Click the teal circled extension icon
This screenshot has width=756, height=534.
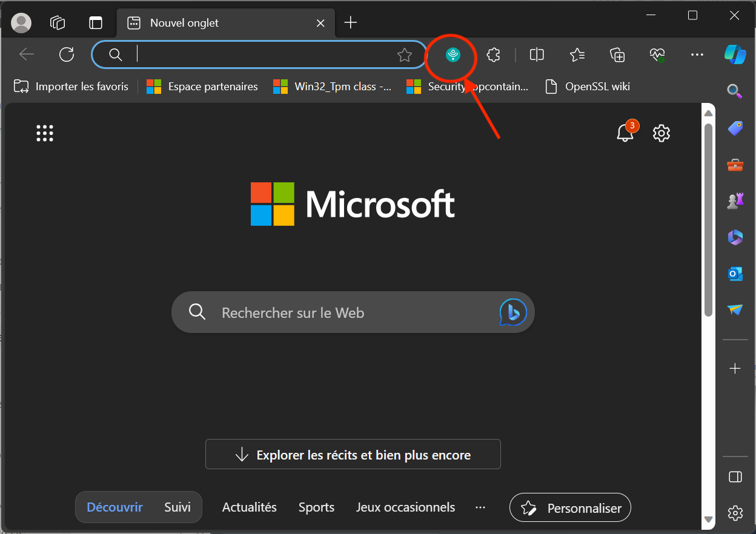[453, 55]
